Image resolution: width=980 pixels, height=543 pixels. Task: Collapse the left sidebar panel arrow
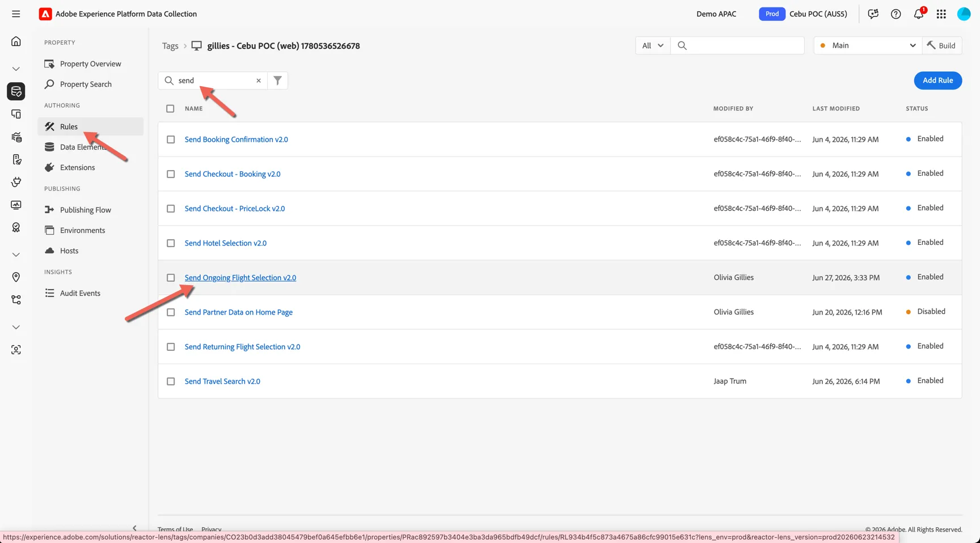[x=134, y=528]
